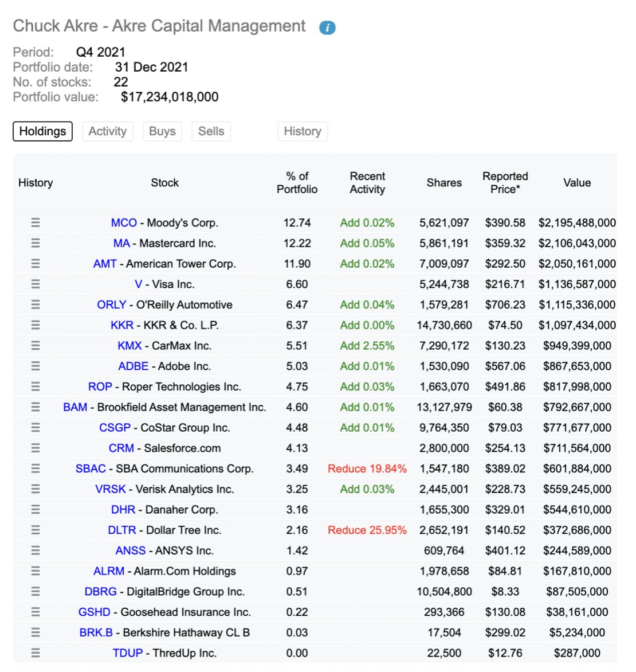The image size is (636, 672).
Task: Open history icon for KKR & Co. row
Action: 36,325
